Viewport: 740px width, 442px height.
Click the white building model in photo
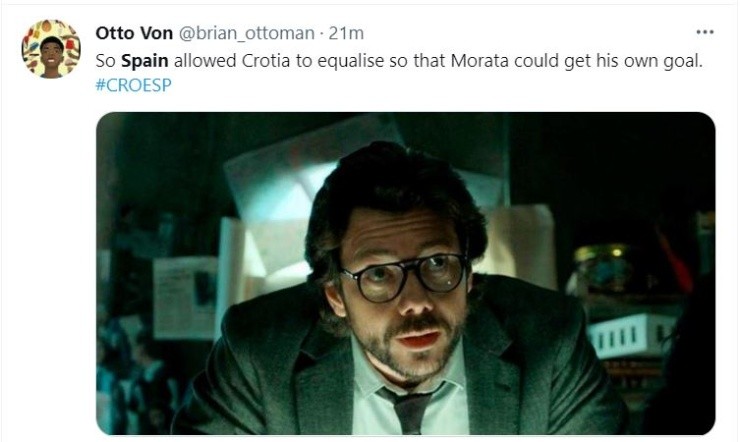632,336
